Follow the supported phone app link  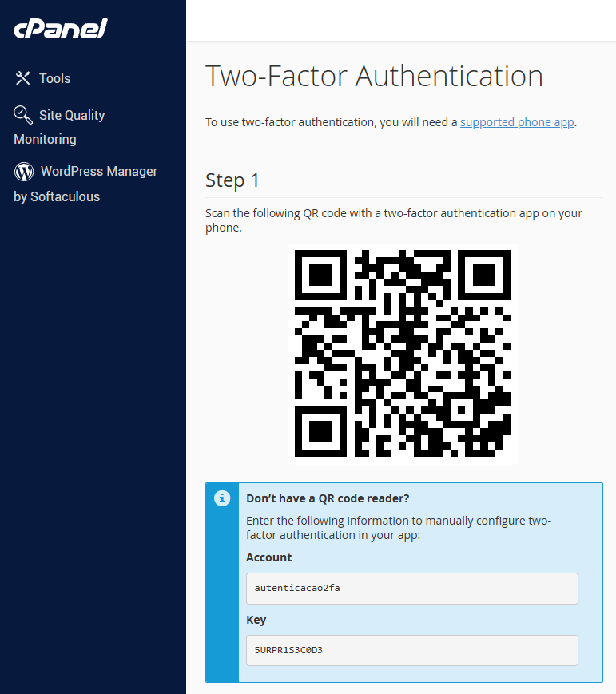[x=517, y=122]
